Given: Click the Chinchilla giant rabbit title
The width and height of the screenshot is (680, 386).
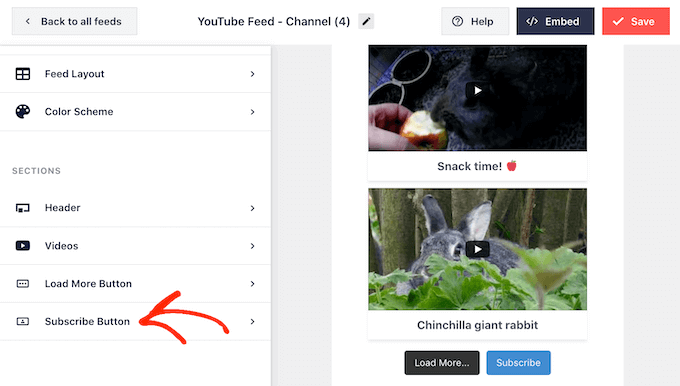Looking at the screenshot, I should pos(477,325).
